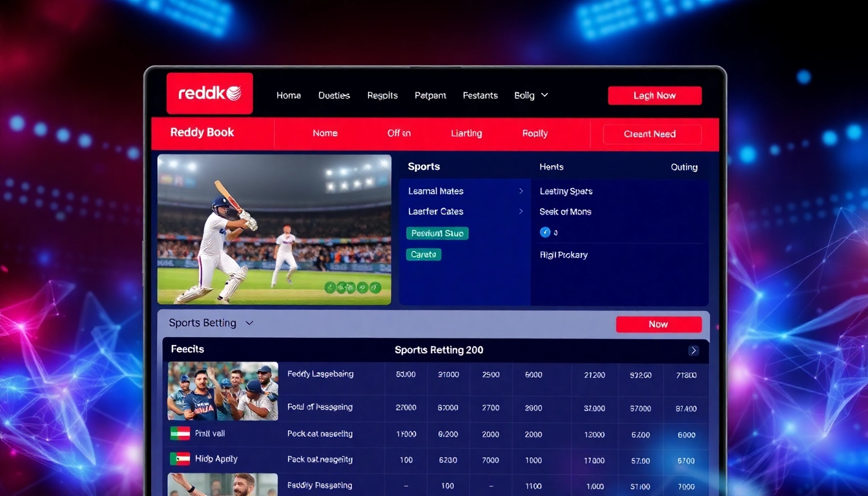Screen dimensions: 868x496
Task: Select Reddy Book in red bar
Action: (202, 132)
